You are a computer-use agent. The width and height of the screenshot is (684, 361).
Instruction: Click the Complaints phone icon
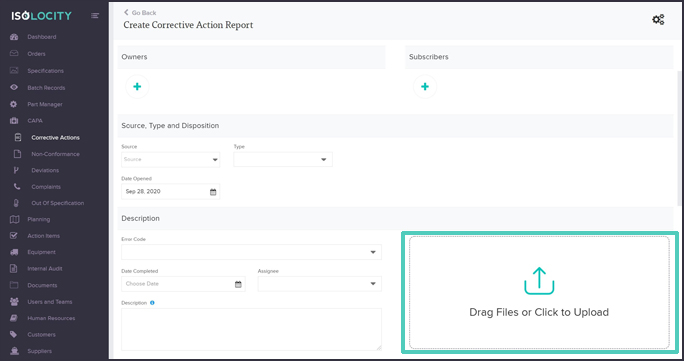(x=17, y=187)
